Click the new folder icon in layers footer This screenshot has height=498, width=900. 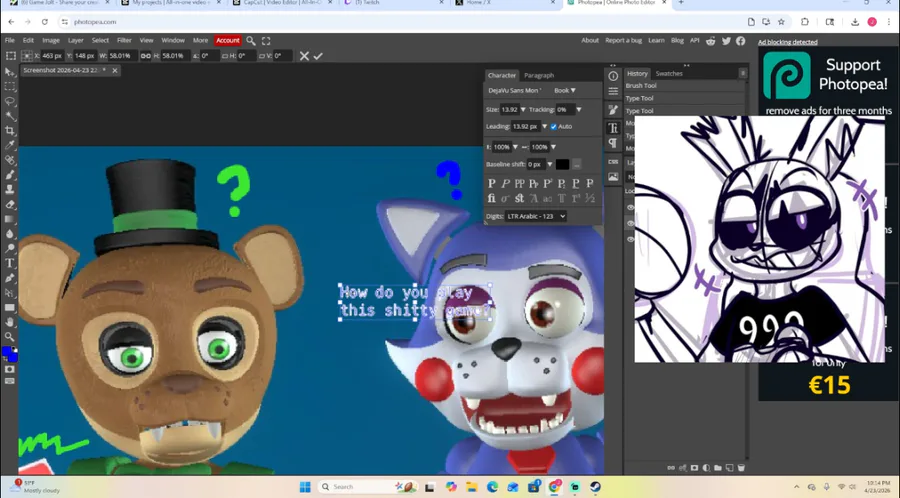click(717, 468)
